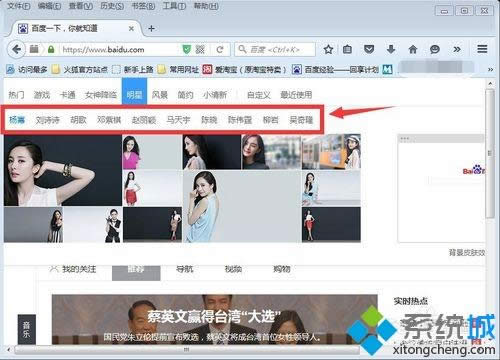Screen dimensions: 500x360
Task: Select the 简约 skin category
Action: (185, 95)
